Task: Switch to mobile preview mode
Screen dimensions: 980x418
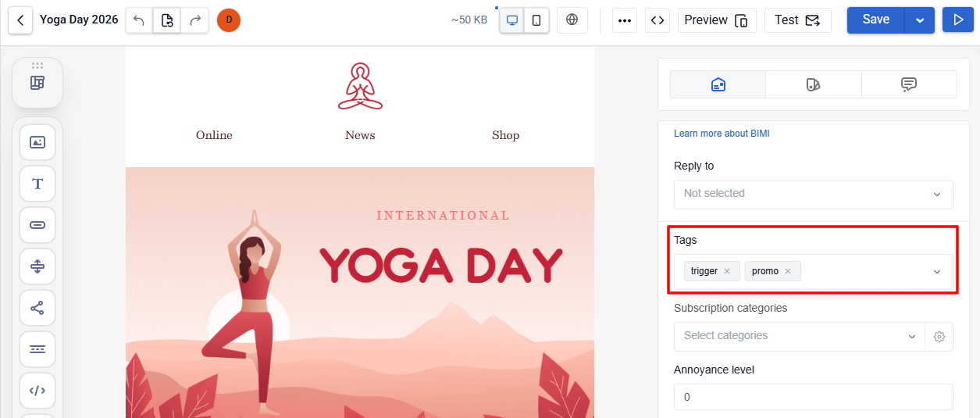Action: [x=536, y=20]
